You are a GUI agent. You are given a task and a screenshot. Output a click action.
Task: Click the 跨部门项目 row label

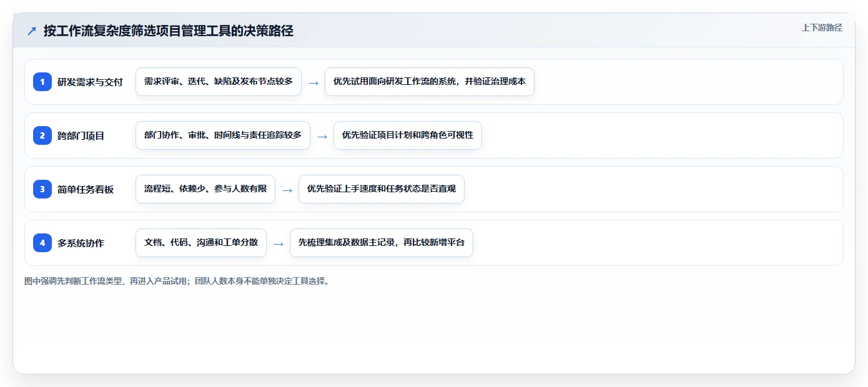[x=81, y=136]
